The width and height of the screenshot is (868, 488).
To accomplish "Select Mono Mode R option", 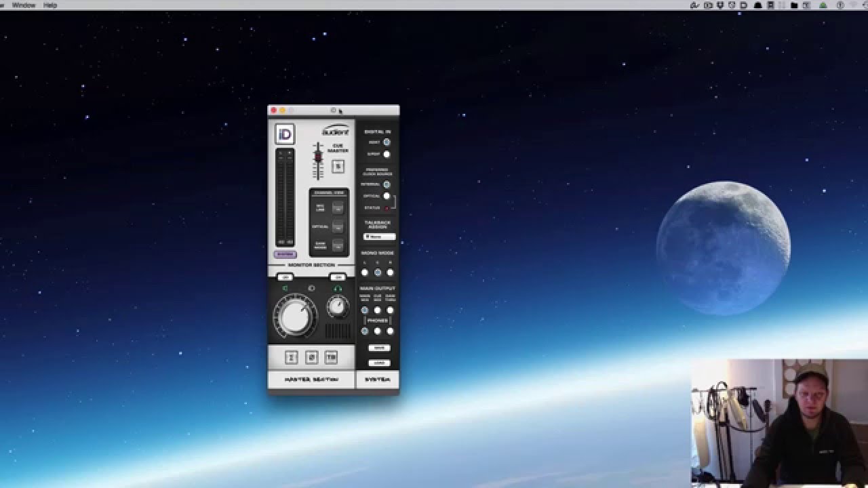I will point(390,272).
